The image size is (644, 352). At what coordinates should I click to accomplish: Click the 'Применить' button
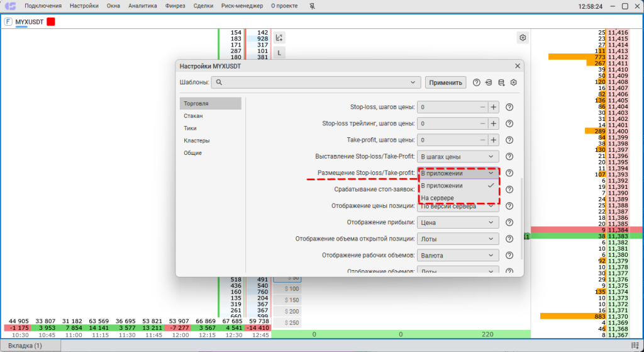pos(446,82)
